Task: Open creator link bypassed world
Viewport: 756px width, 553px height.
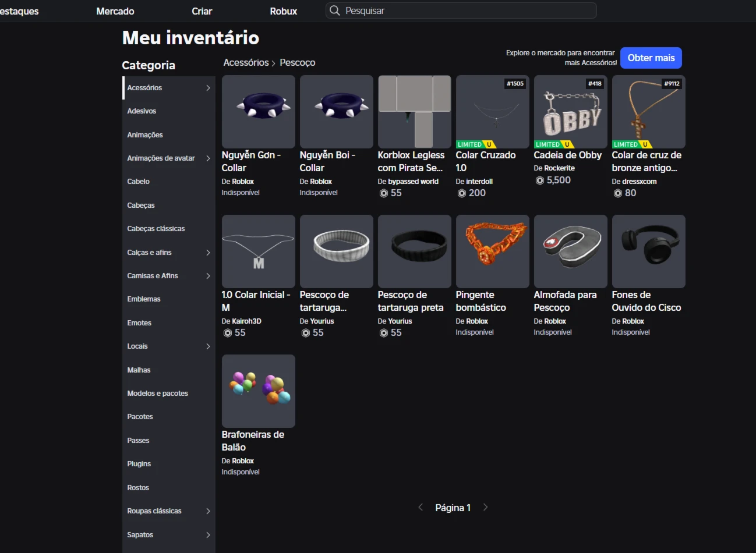Action: [x=413, y=182]
